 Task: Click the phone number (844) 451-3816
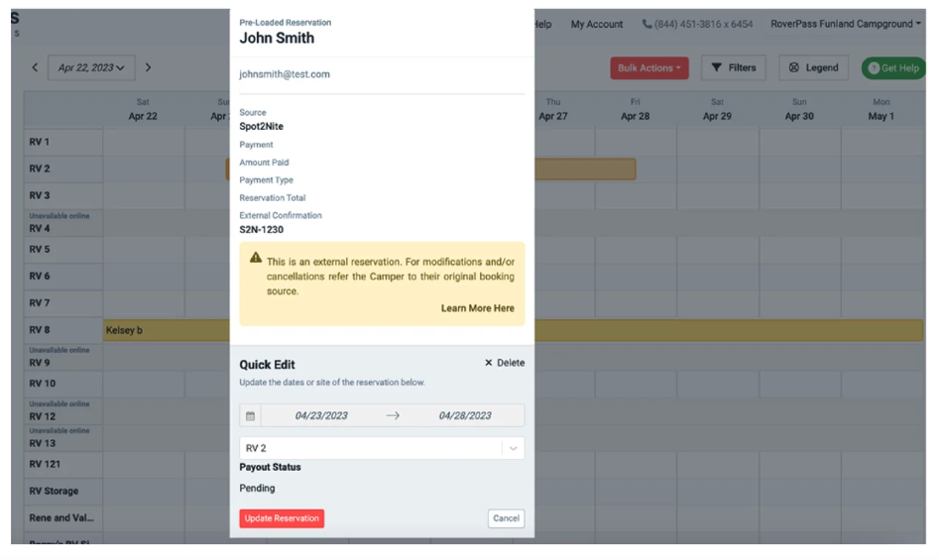697,24
